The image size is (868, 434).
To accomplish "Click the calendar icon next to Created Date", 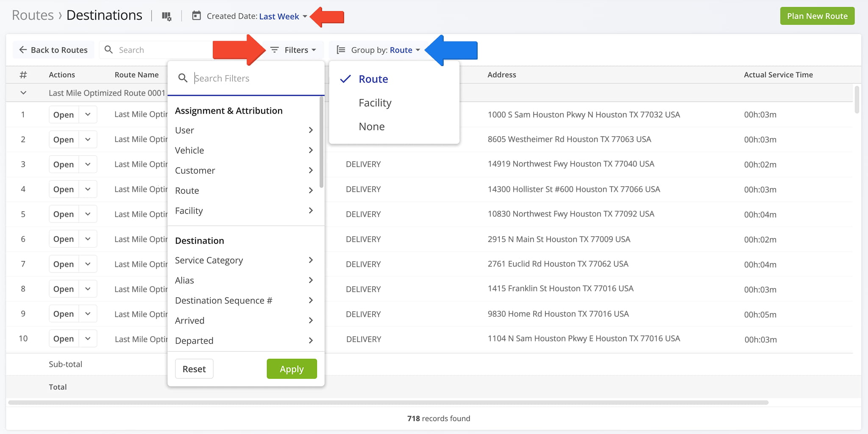I will (x=197, y=16).
